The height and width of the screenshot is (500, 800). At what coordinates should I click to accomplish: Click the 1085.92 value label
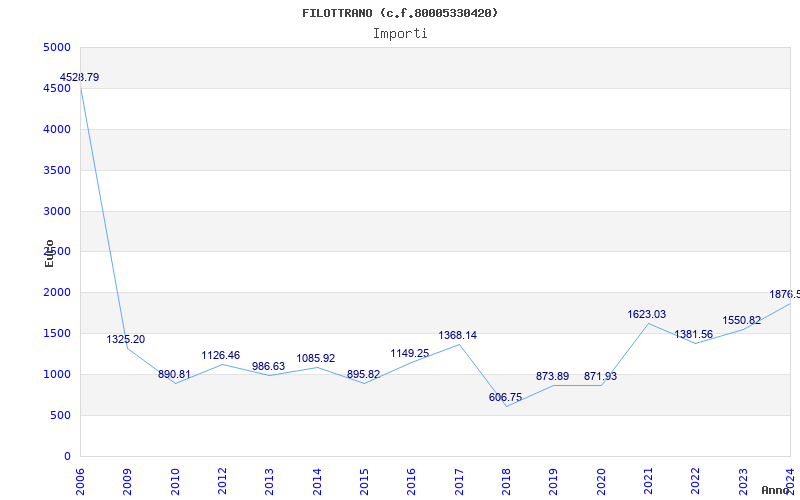tap(316, 359)
